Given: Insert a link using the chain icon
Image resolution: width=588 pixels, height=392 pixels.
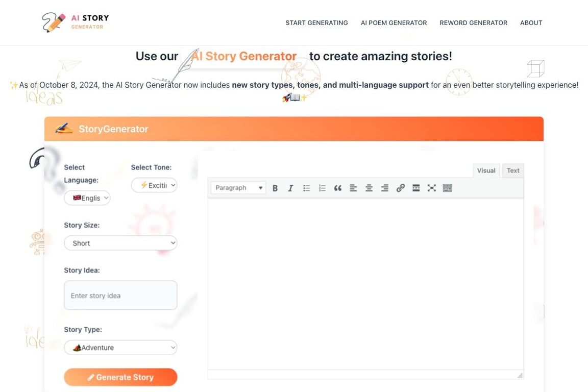Looking at the screenshot, I should tap(401, 188).
